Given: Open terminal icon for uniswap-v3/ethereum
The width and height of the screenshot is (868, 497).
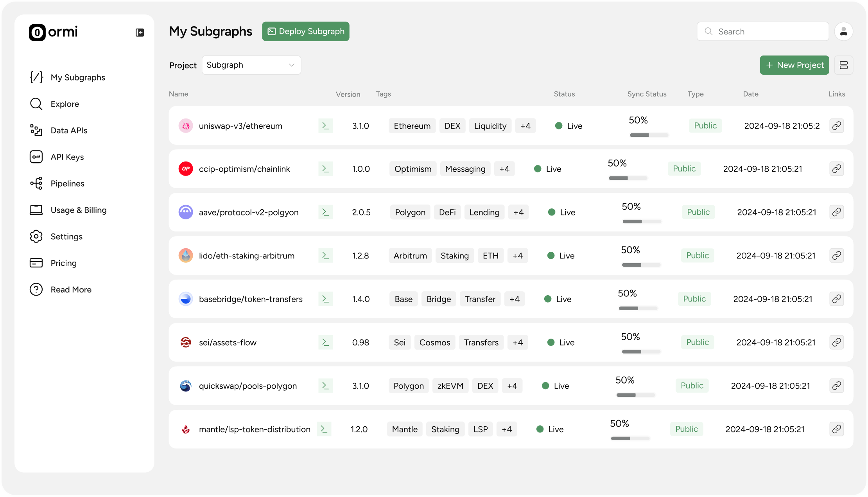Looking at the screenshot, I should (x=325, y=126).
